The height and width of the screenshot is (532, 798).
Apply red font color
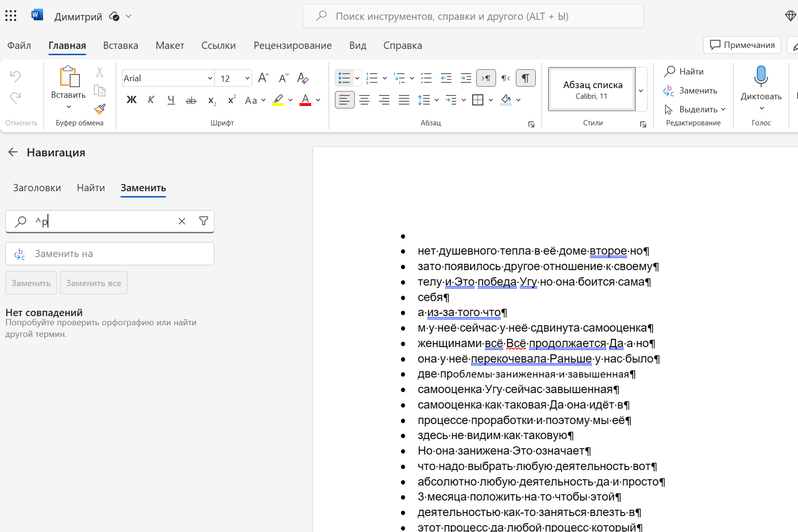[x=305, y=100]
